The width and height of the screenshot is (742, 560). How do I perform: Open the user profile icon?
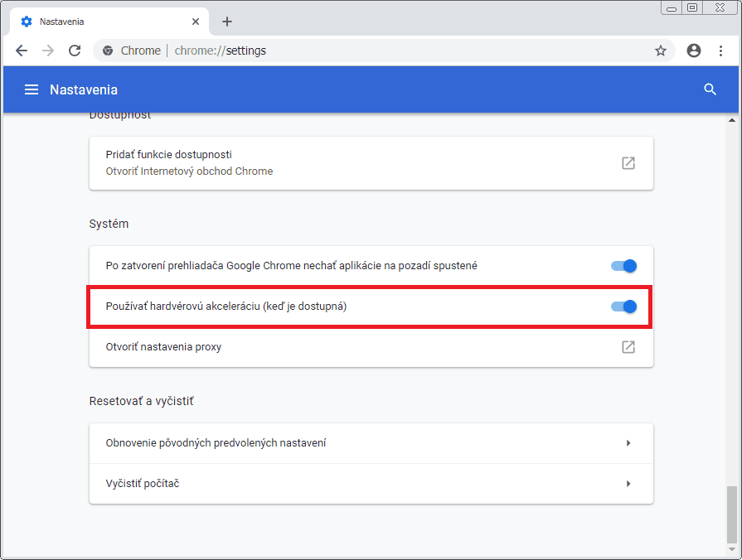[x=694, y=51]
